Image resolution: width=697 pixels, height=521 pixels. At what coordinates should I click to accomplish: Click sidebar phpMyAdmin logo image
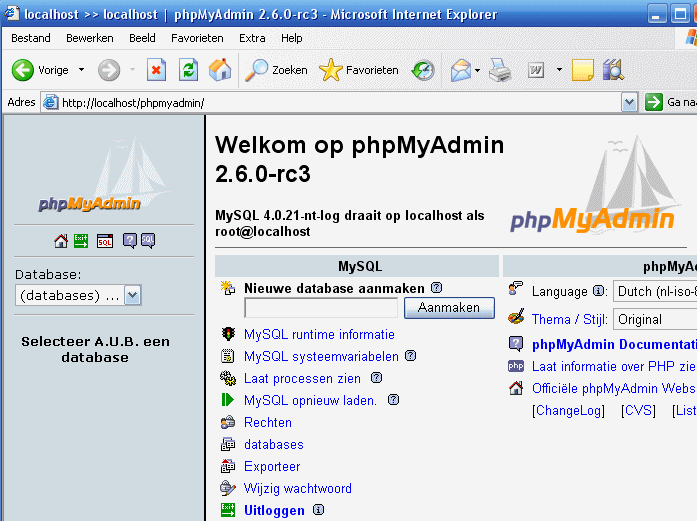103,176
